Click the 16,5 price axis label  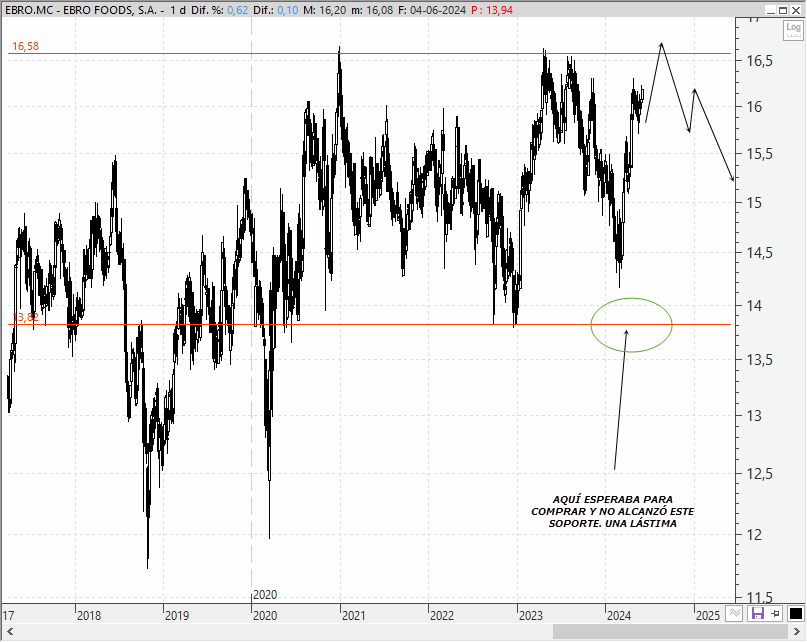tap(760, 61)
